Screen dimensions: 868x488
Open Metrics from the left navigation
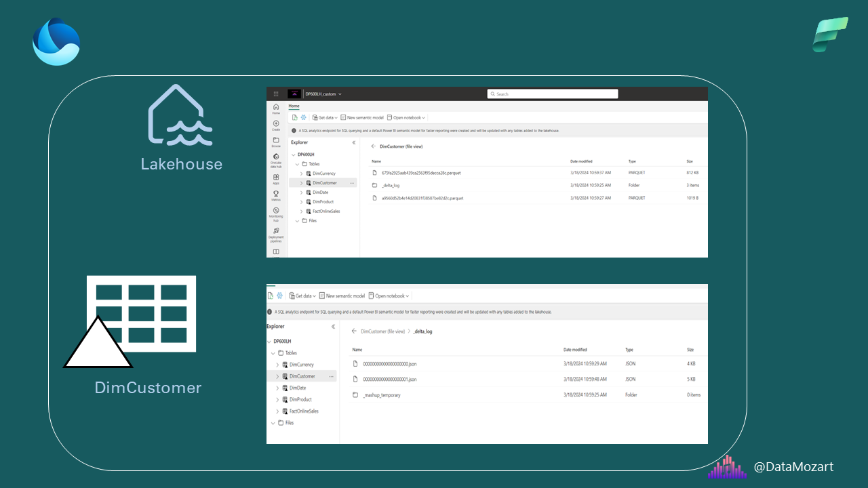(x=276, y=195)
